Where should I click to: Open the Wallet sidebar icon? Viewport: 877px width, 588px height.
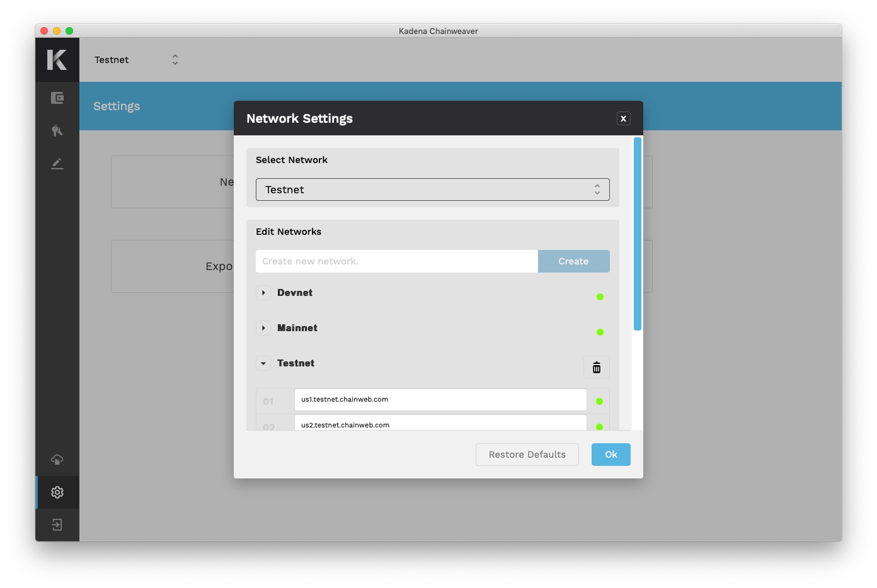point(57,98)
